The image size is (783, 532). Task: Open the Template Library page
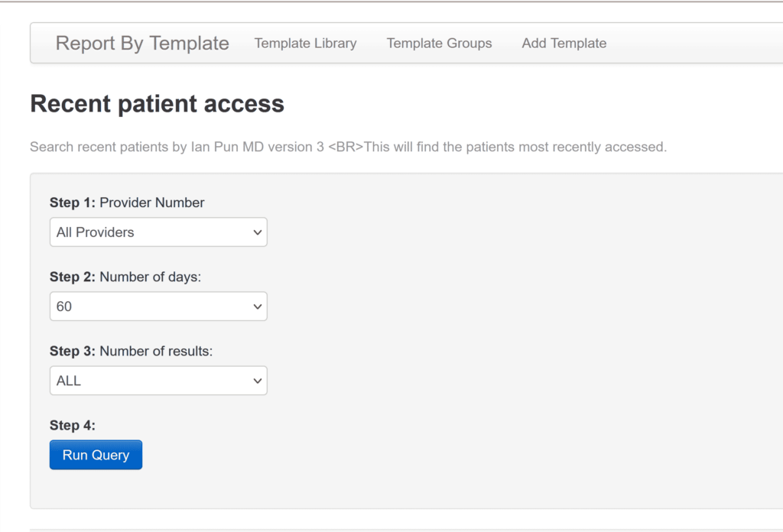[x=305, y=44]
